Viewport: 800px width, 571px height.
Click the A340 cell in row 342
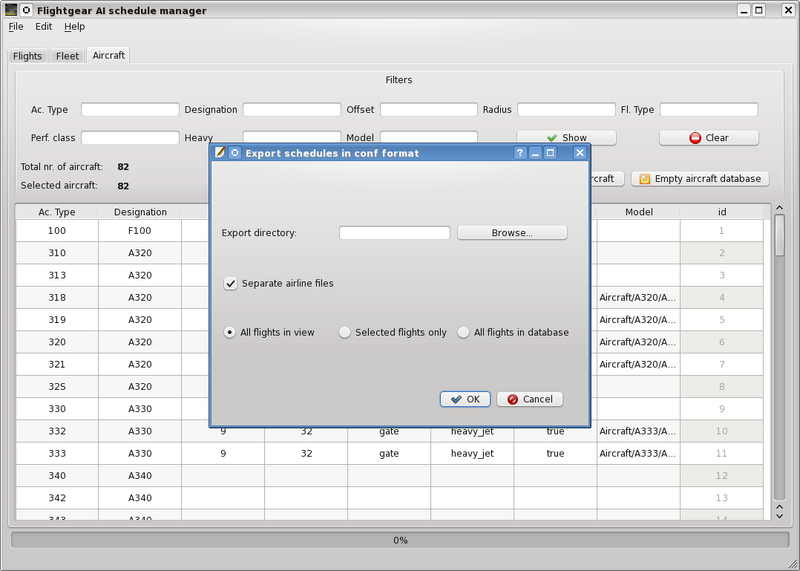pos(140,498)
